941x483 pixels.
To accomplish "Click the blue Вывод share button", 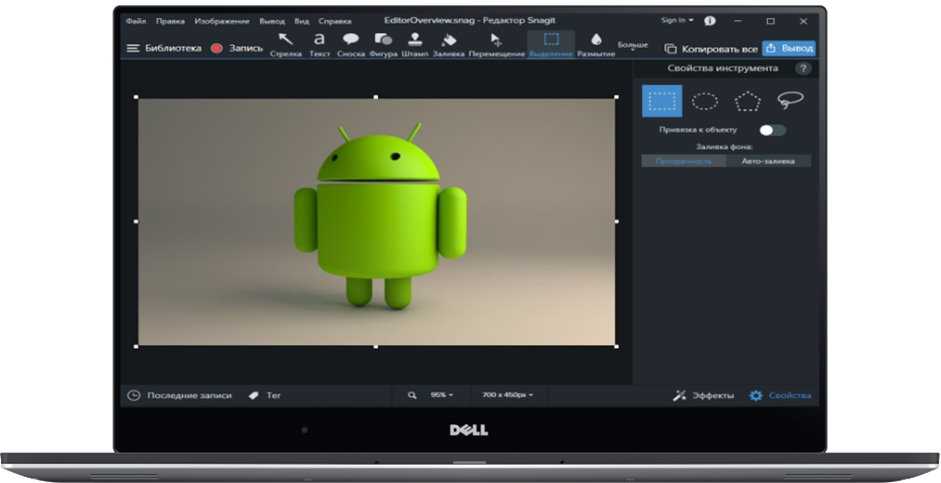I will [x=790, y=48].
